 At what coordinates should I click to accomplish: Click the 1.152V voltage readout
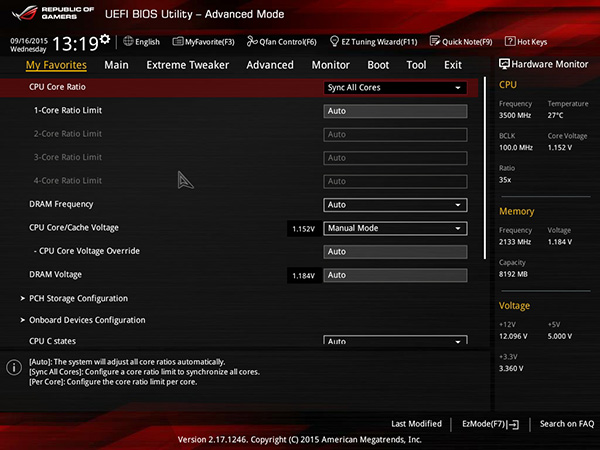(303, 229)
